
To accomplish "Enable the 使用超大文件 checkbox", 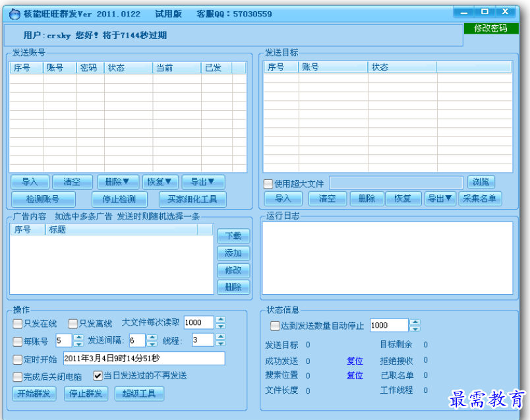I will (268, 183).
